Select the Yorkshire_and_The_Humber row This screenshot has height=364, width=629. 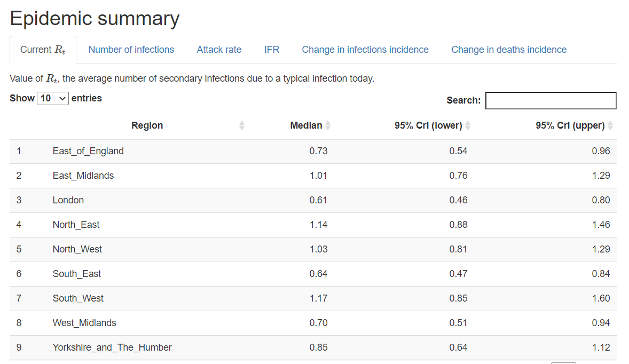tap(313, 347)
